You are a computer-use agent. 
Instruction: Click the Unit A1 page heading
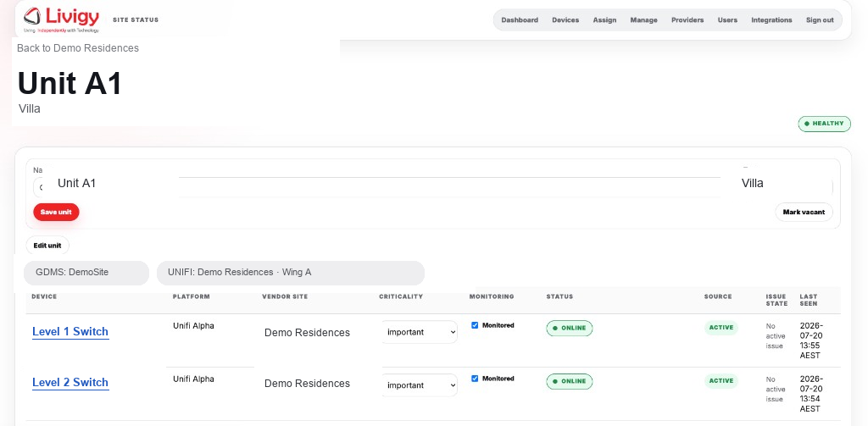tap(70, 84)
